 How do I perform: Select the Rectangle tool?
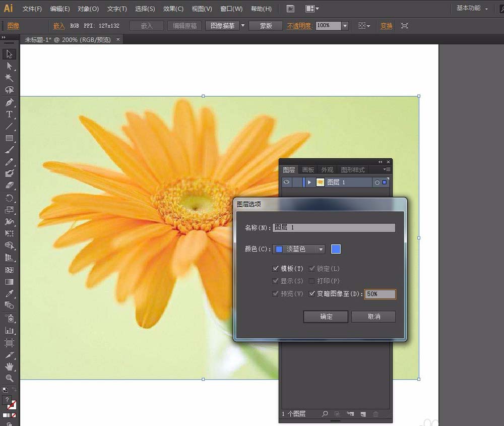[9, 138]
